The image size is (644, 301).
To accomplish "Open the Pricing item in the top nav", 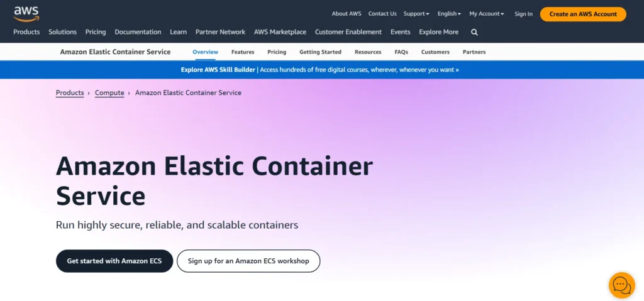I will (x=96, y=31).
